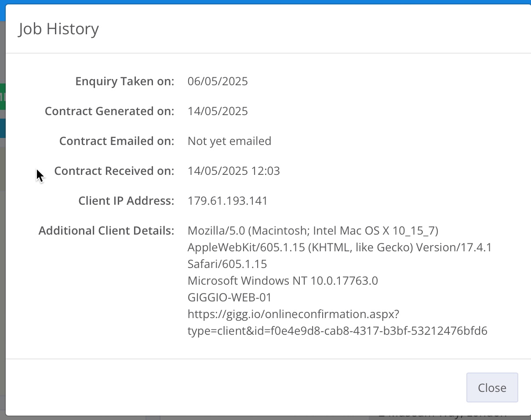Image resolution: width=531 pixels, height=420 pixels.
Task: Click the AppleWebKit/605.1.15 version line
Action: [339, 247]
